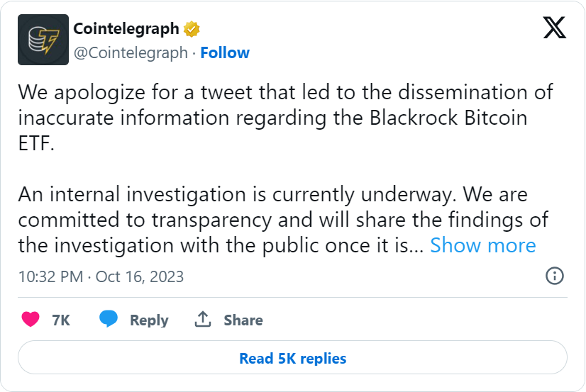Screen dimensions: 586x392
Task: Click the 7K likes count
Action: click(61, 320)
